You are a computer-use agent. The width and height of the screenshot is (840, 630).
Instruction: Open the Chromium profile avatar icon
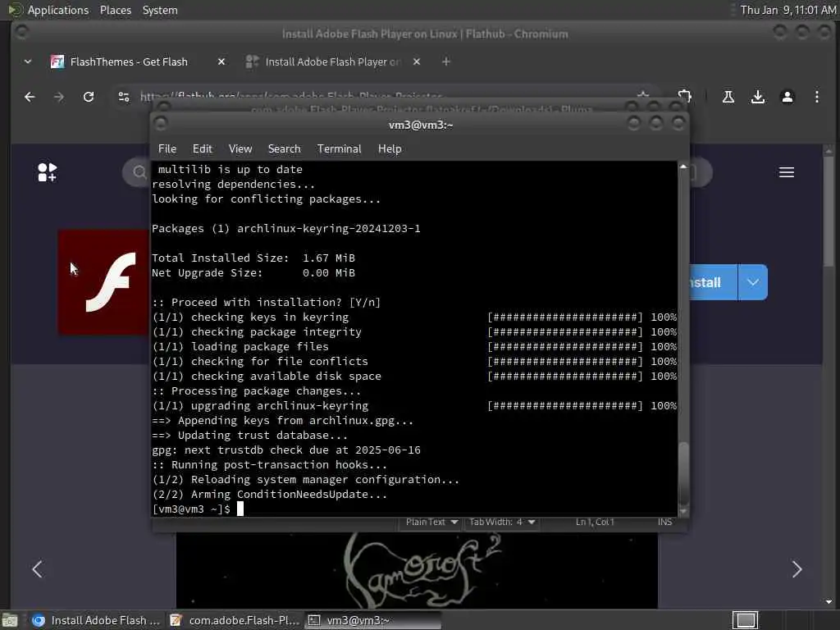tap(787, 97)
